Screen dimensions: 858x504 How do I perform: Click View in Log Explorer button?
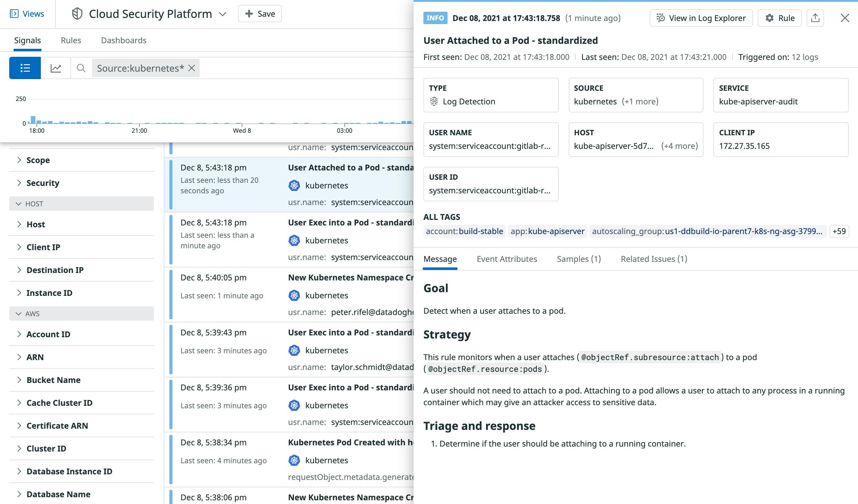pyautogui.click(x=701, y=18)
